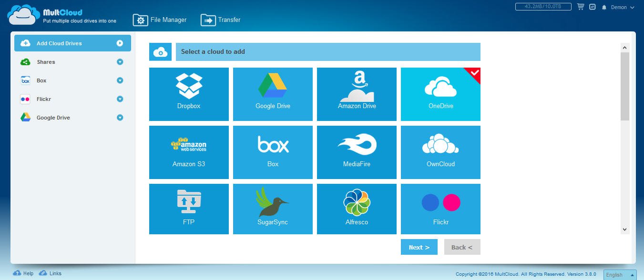Click the Next > button
Viewport: 644px width, 280px height.
pos(419,247)
